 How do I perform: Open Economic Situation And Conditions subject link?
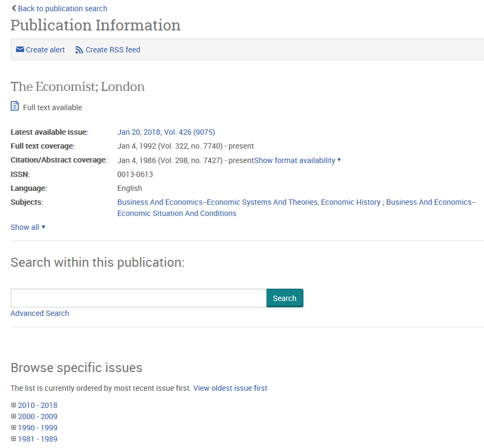tap(177, 213)
